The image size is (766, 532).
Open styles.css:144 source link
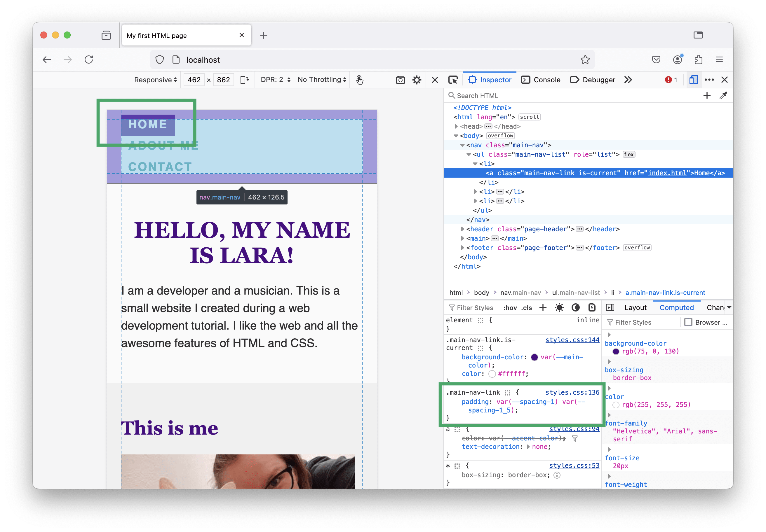coord(572,340)
